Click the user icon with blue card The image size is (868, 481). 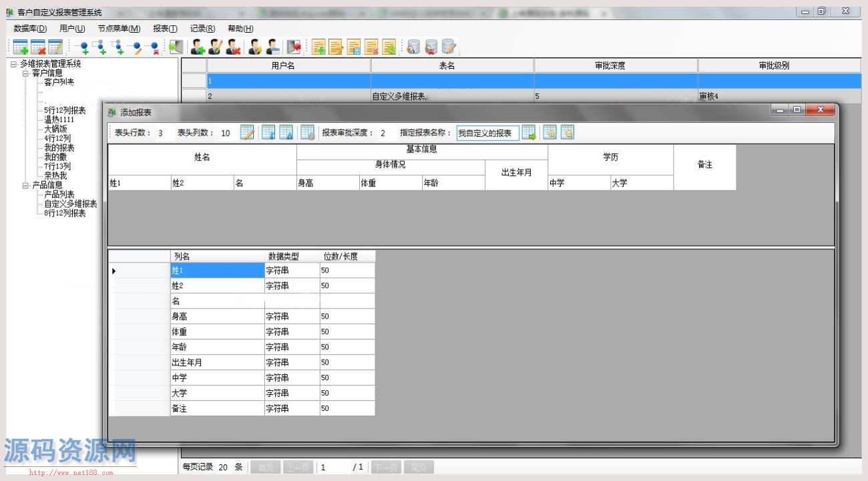[x=272, y=47]
